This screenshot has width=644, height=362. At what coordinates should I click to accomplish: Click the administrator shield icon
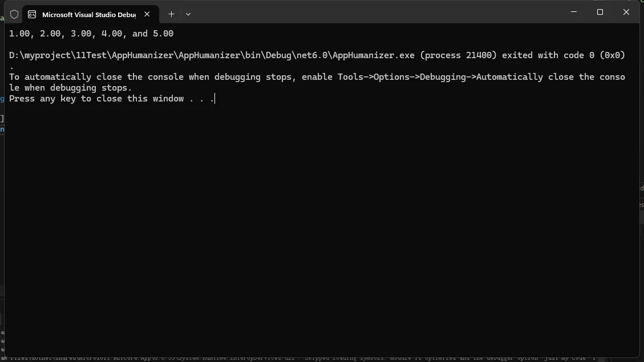[14, 14]
